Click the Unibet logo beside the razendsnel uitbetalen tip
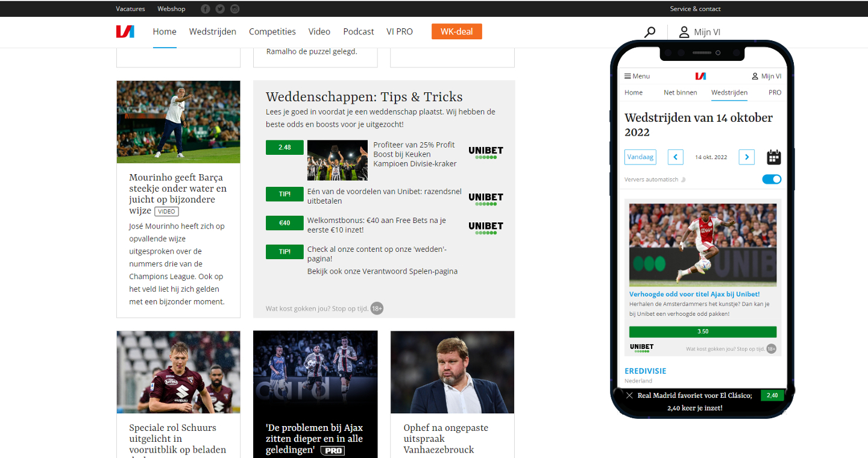868x458 pixels. (486, 199)
